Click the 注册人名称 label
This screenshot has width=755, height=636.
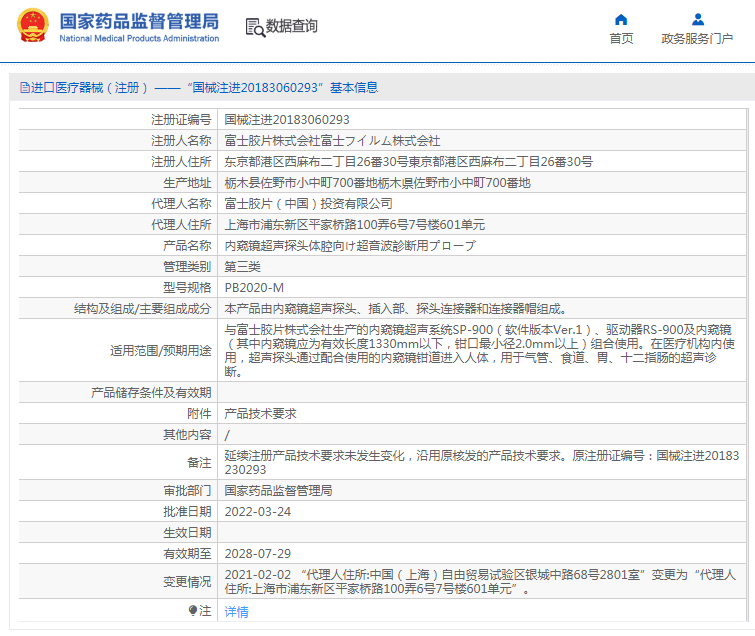(181, 141)
